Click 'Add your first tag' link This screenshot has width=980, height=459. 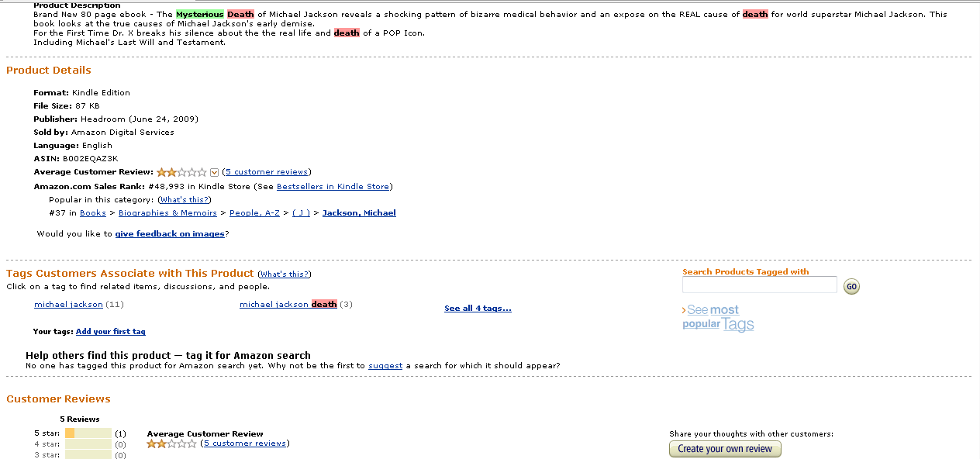pos(111,332)
